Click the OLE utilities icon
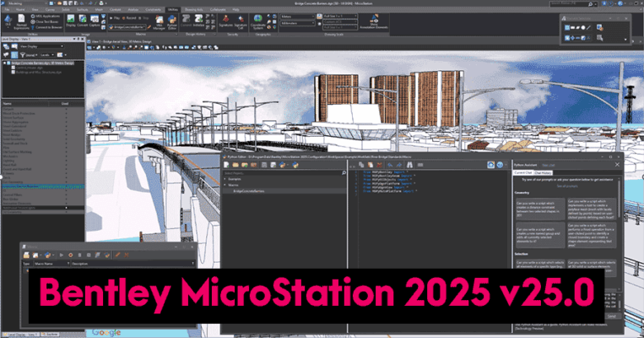The image size is (644, 338). tap(8, 21)
